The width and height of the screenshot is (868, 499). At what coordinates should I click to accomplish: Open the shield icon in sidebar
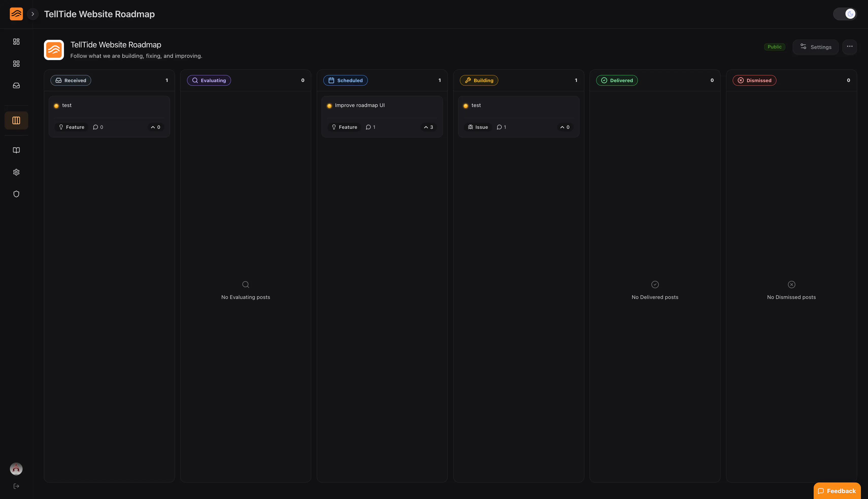[16, 194]
